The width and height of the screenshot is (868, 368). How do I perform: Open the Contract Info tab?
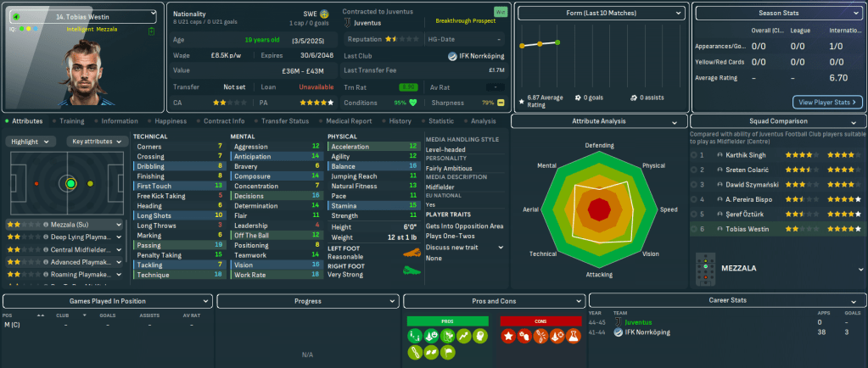point(224,121)
